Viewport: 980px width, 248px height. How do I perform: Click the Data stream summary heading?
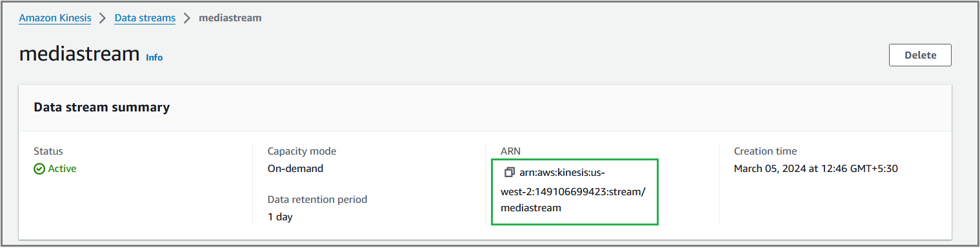(x=101, y=108)
